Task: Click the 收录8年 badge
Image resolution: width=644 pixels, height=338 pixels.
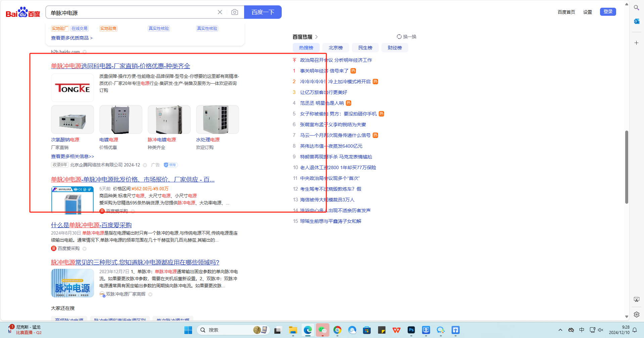Action: [60, 165]
